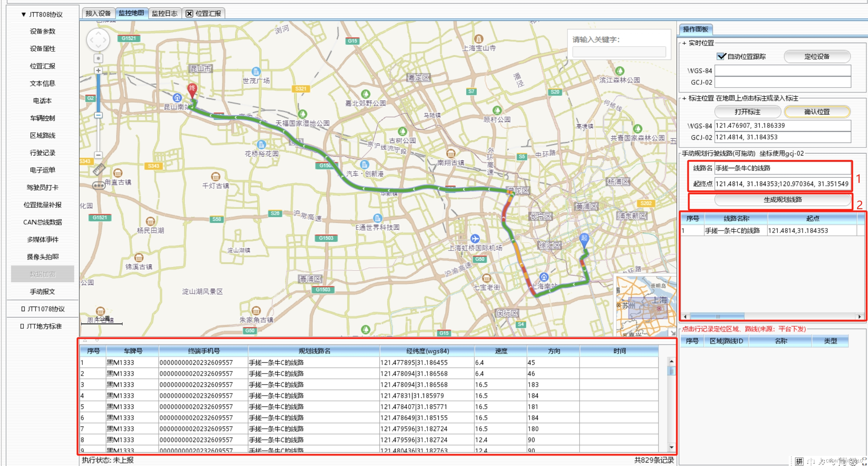Click the 生成规划线路 button
This screenshot has width=868, height=466.
point(782,200)
